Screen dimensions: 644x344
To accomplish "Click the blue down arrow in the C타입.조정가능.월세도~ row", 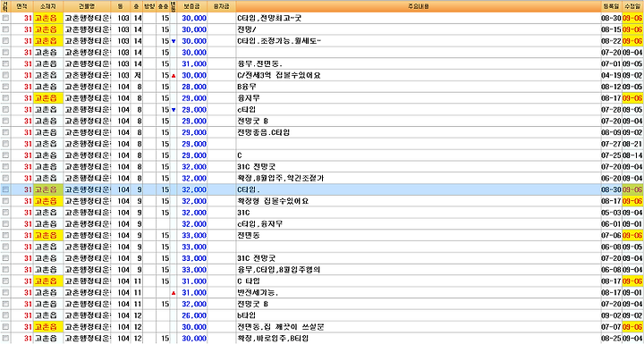I will pyautogui.click(x=174, y=41).
